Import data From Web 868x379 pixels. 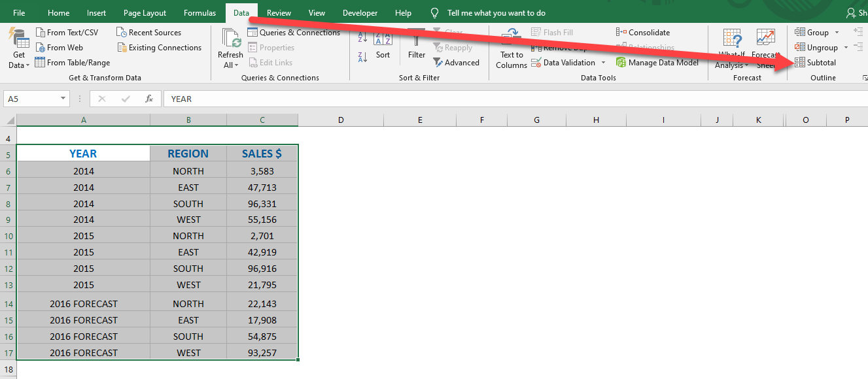coord(59,47)
